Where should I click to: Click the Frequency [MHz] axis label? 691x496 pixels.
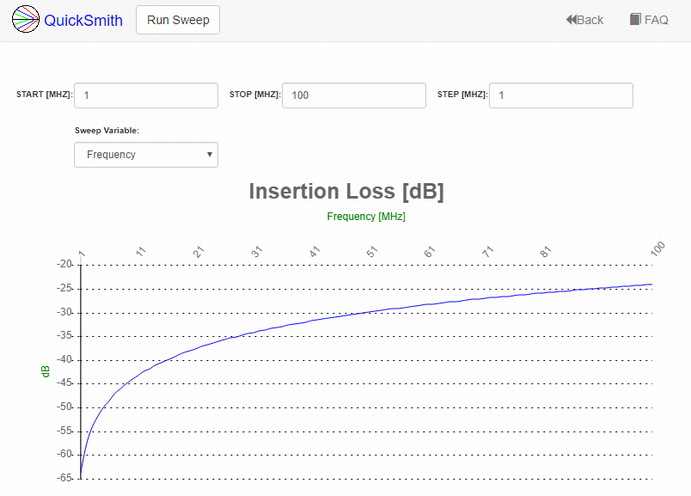366,216
